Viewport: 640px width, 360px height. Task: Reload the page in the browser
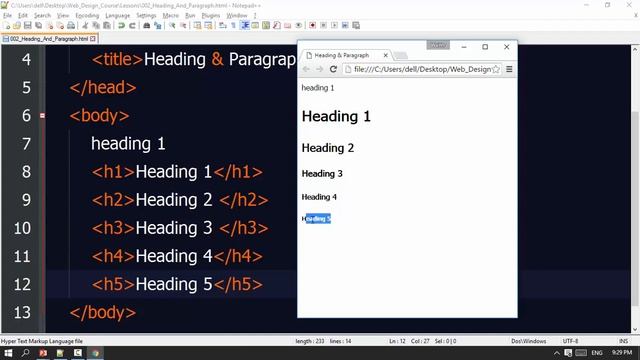[333, 69]
